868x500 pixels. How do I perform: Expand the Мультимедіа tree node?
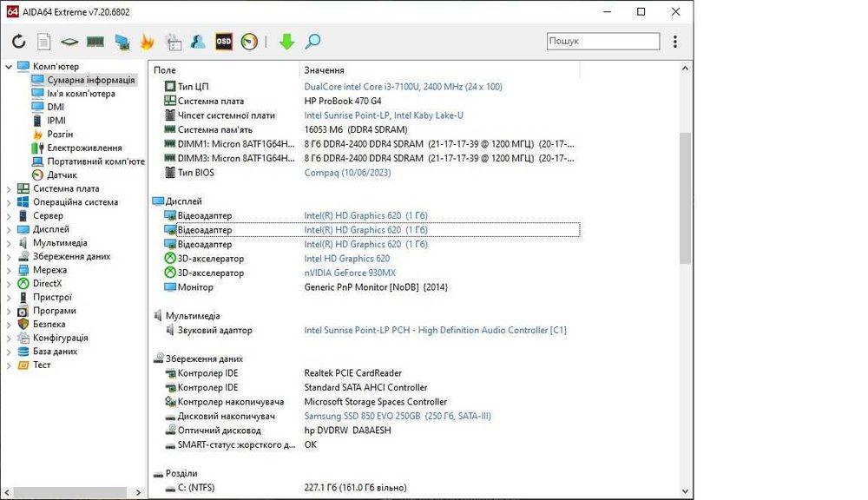click(9, 243)
